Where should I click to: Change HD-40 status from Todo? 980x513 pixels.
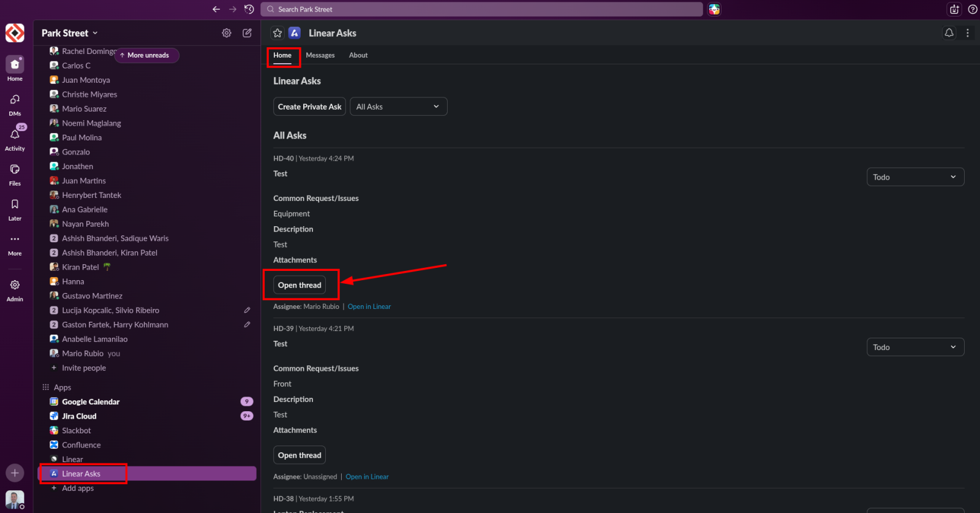tap(915, 177)
